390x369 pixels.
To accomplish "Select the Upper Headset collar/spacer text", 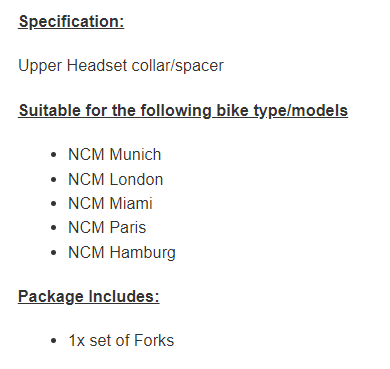I will 121,65.
